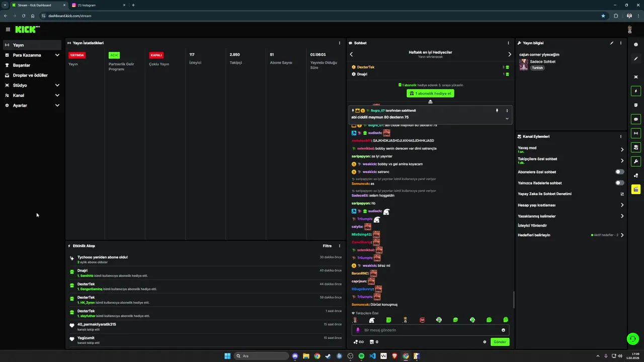Bookmark this page with star icon

pos(603,16)
